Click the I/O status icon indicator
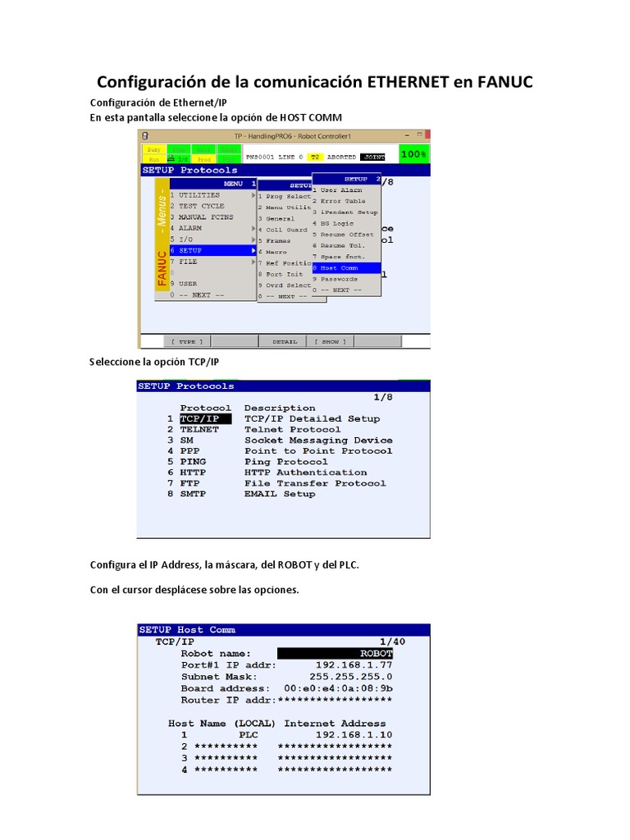Viewport: 630px width, 840px height. click(x=178, y=159)
